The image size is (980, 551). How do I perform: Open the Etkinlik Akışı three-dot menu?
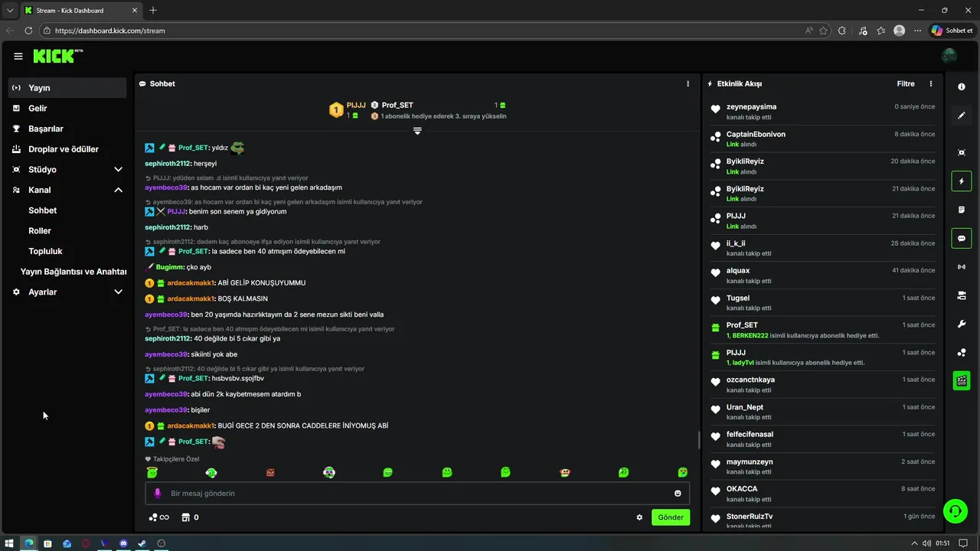(x=931, y=83)
